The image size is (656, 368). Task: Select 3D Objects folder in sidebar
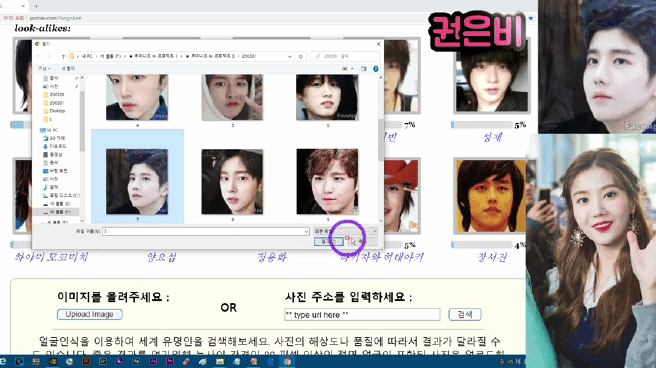coord(54,138)
